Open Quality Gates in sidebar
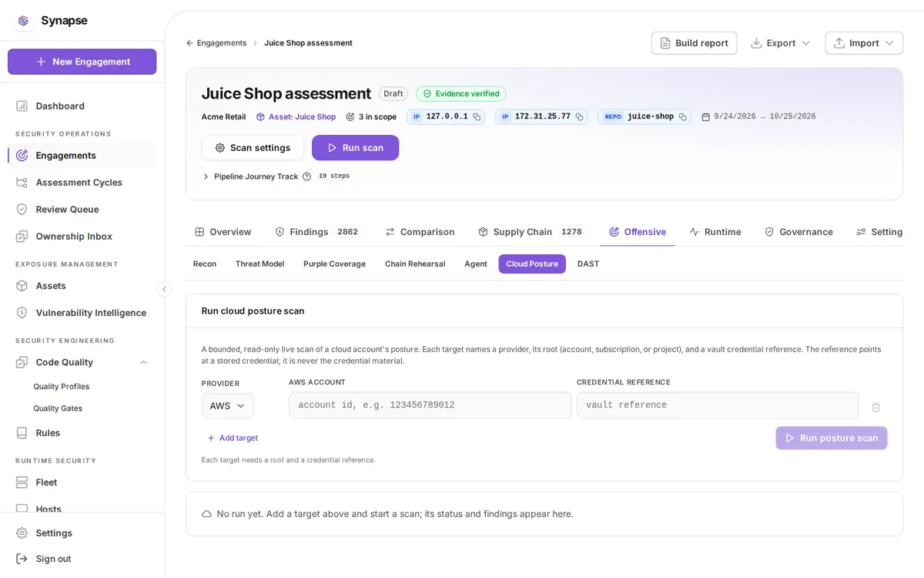This screenshot has width=924, height=578. pos(58,408)
